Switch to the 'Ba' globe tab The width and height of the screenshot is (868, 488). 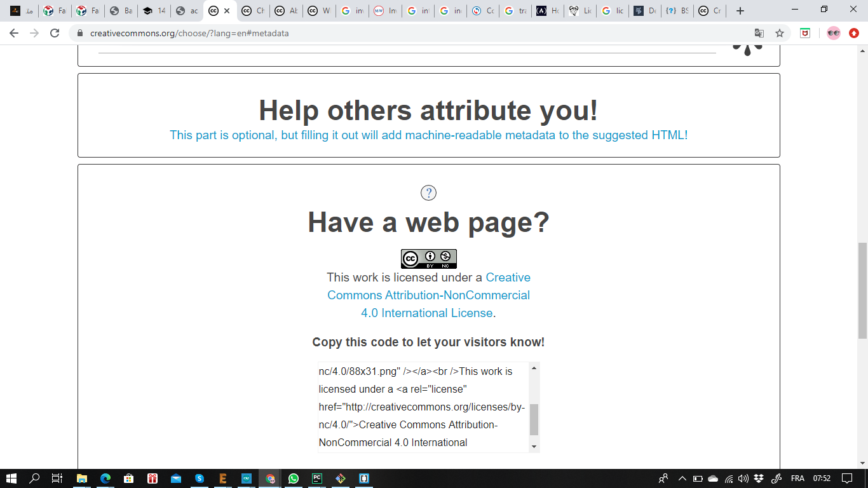tap(121, 11)
